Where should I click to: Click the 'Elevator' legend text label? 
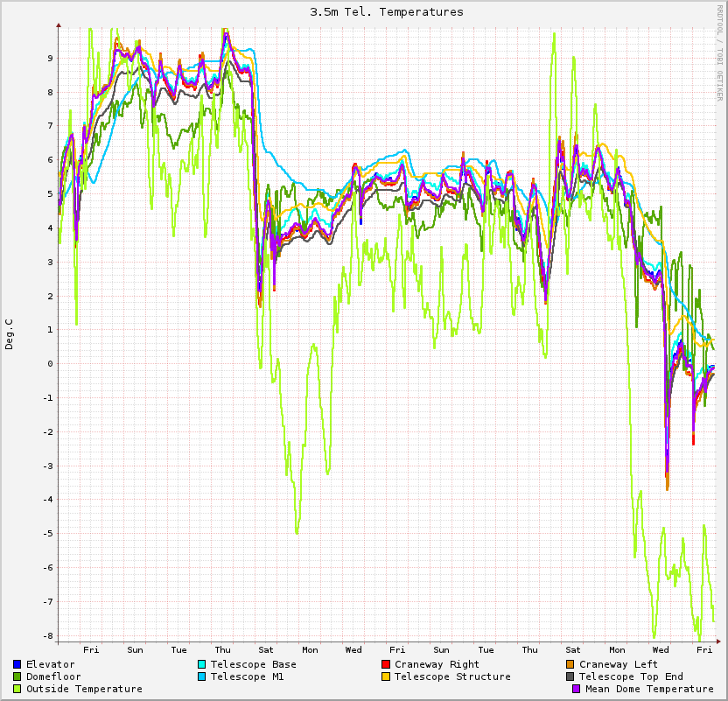point(50,664)
